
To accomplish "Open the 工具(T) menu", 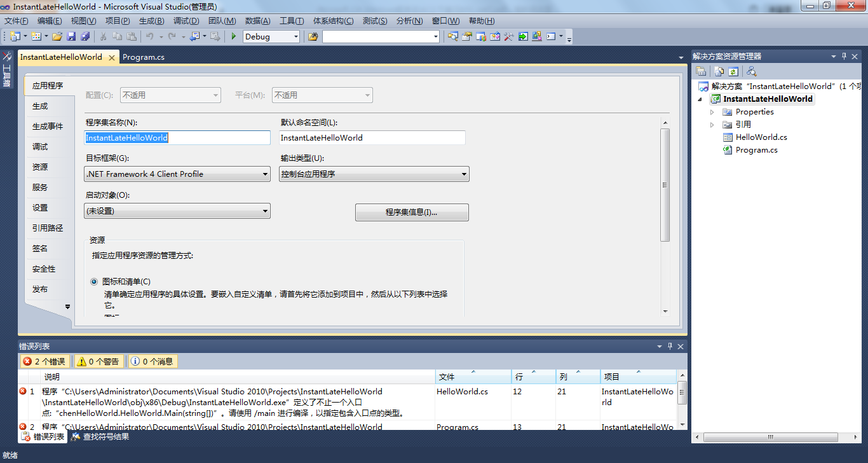I will (292, 21).
